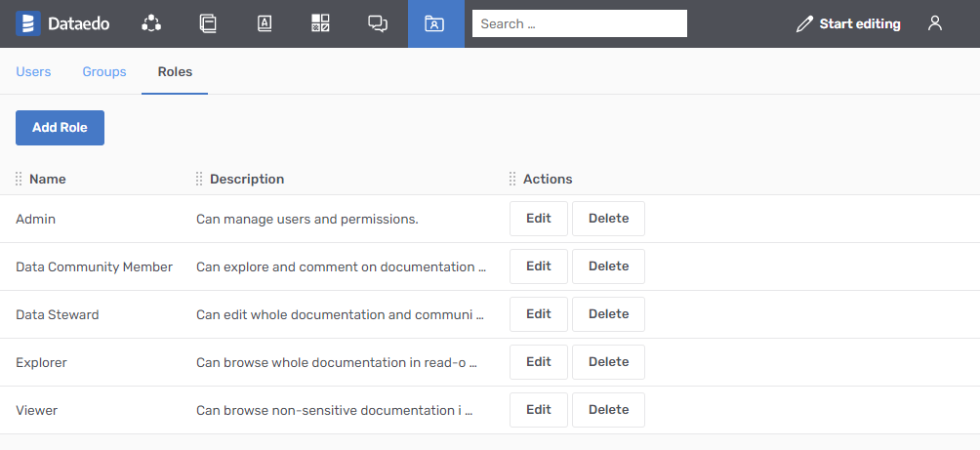The height and width of the screenshot is (450, 980).
Task: Click the Start editing pencil button
Action: pos(847,23)
